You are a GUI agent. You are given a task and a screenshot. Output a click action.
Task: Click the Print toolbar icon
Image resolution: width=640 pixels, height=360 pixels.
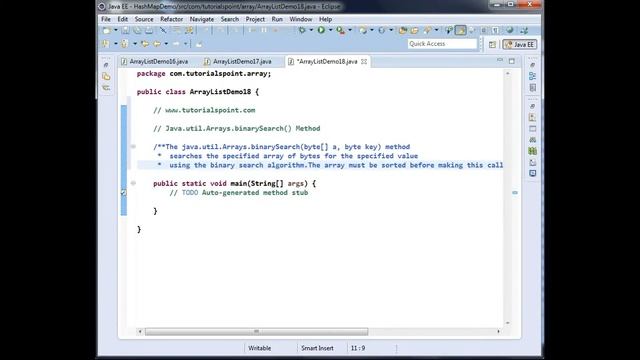149,30
